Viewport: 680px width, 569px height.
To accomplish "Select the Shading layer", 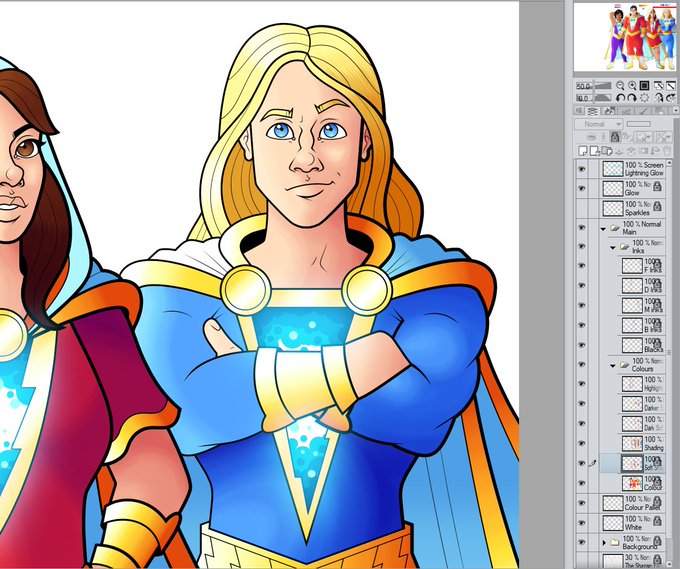I will click(x=642, y=443).
